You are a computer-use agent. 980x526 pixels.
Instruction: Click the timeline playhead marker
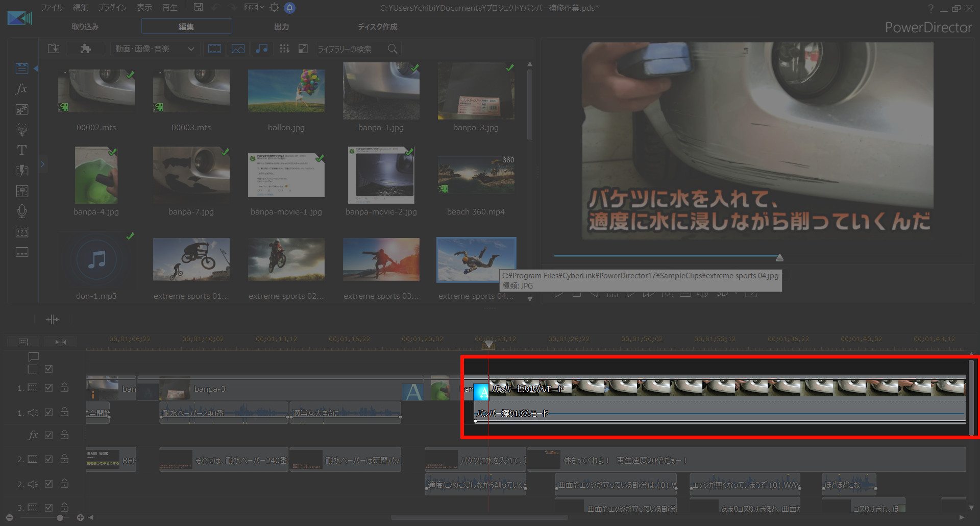489,345
